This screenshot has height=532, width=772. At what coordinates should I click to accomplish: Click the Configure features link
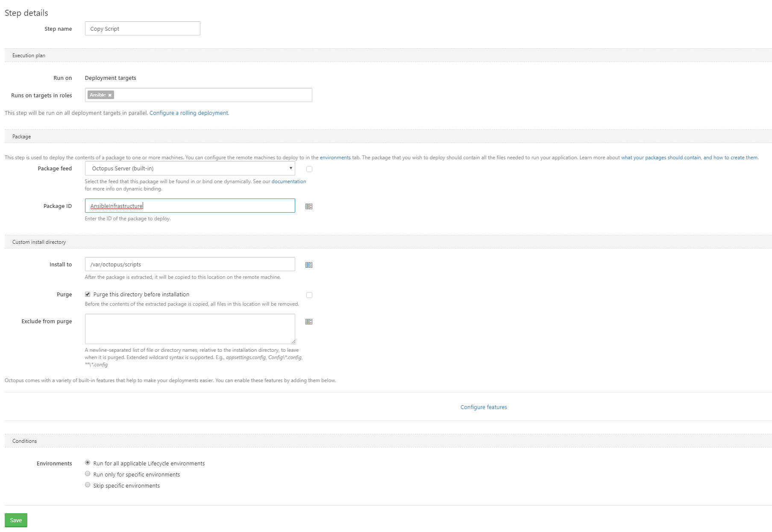click(483, 407)
